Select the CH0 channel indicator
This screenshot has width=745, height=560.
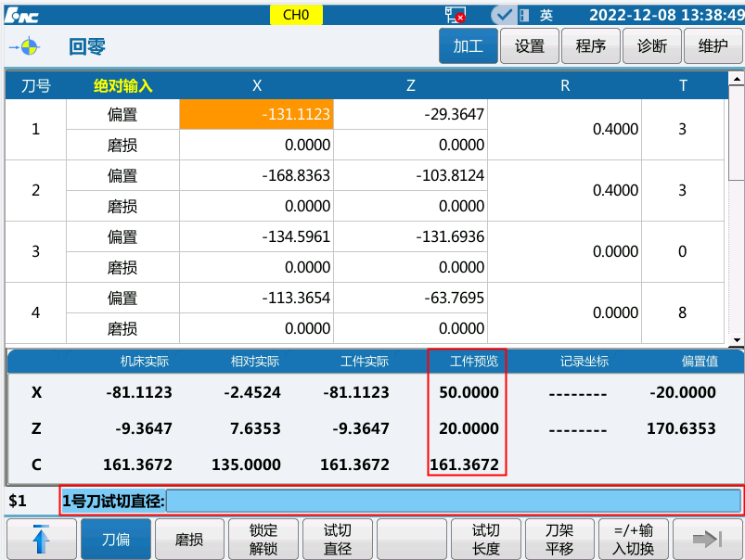[296, 15]
